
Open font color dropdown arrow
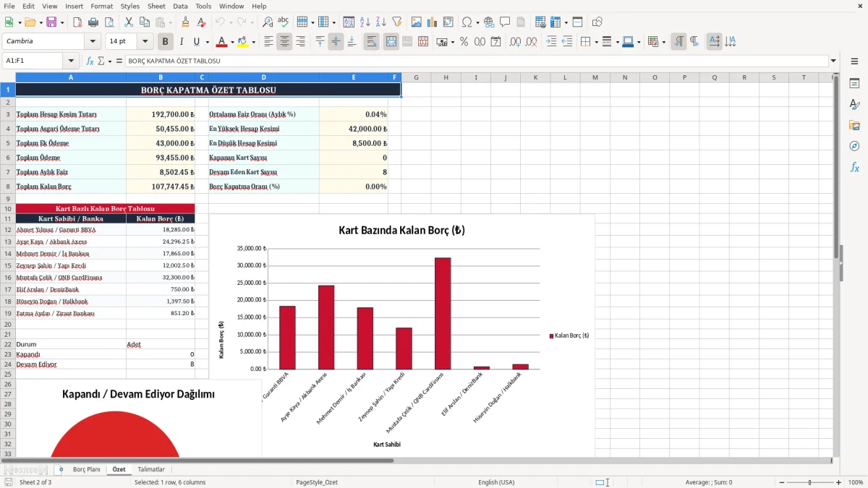pyautogui.click(x=232, y=42)
